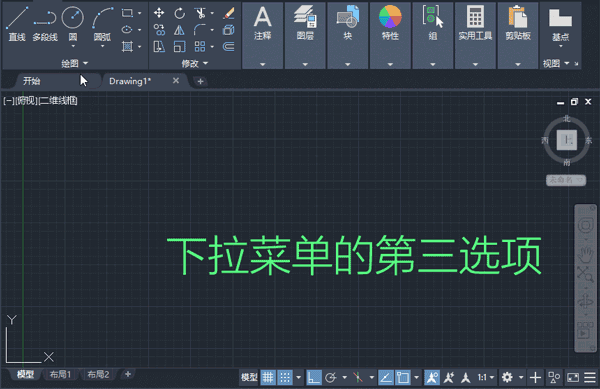Image resolution: width=600 pixels, height=389 pixels.
Task: Click the viewport controls [-] label
Action: [8, 101]
